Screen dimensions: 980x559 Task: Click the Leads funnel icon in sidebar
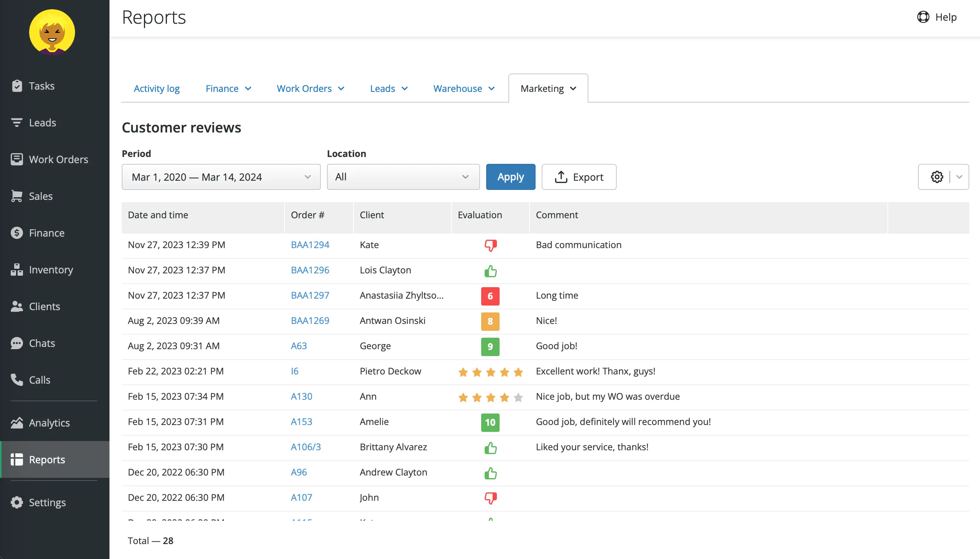coord(17,123)
